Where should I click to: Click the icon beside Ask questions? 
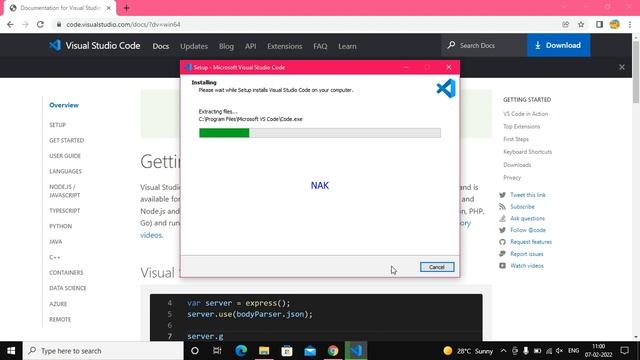coord(502,218)
